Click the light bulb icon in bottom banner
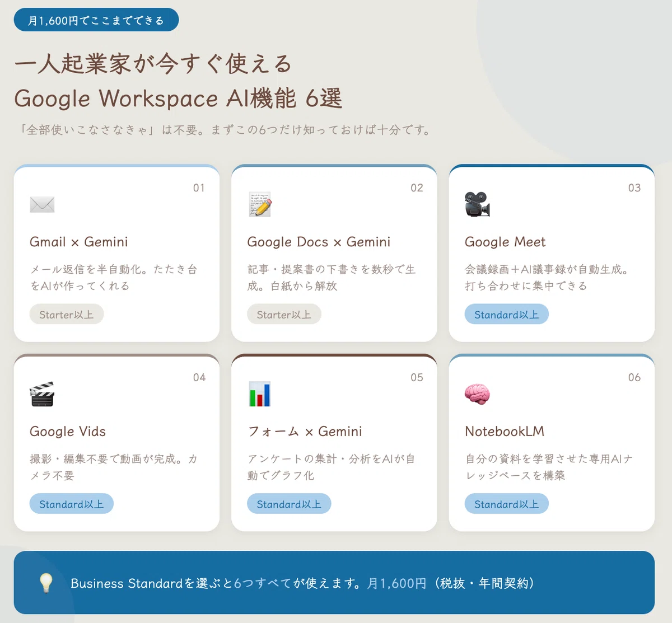This screenshot has height=623, width=672. pos(46,583)
